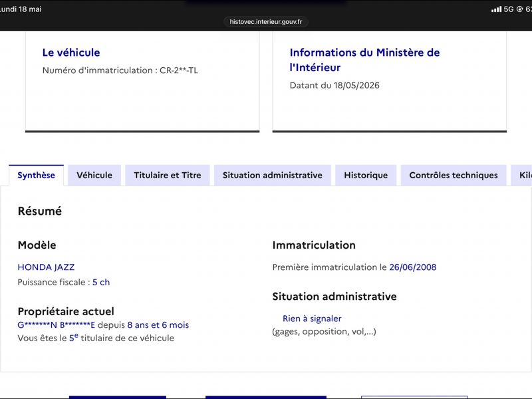Click the 'Le véhicule' card heading
The width and height of the screenshot is (532, 399).
[71, 53]
